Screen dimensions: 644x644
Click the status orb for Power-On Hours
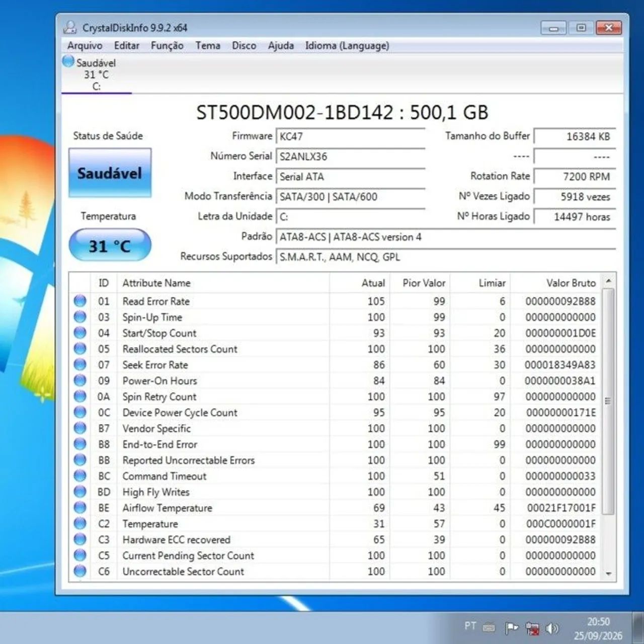pos(80,380)
